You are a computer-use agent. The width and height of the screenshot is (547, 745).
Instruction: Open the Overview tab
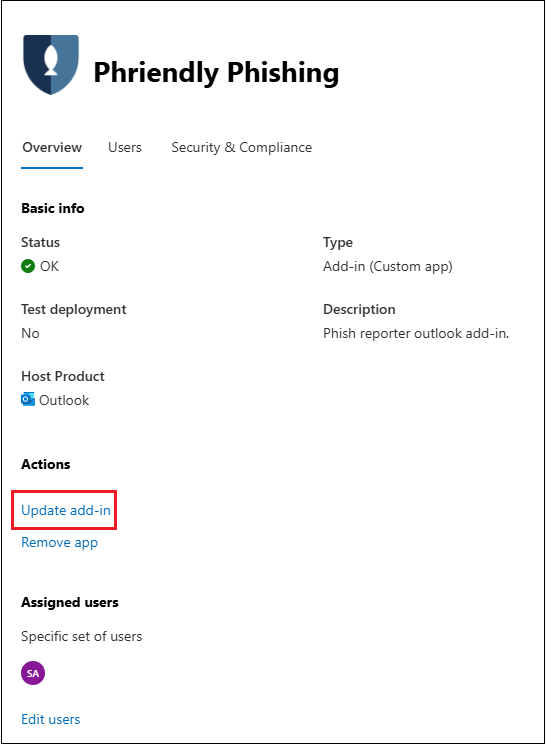(x=52, y=148)
